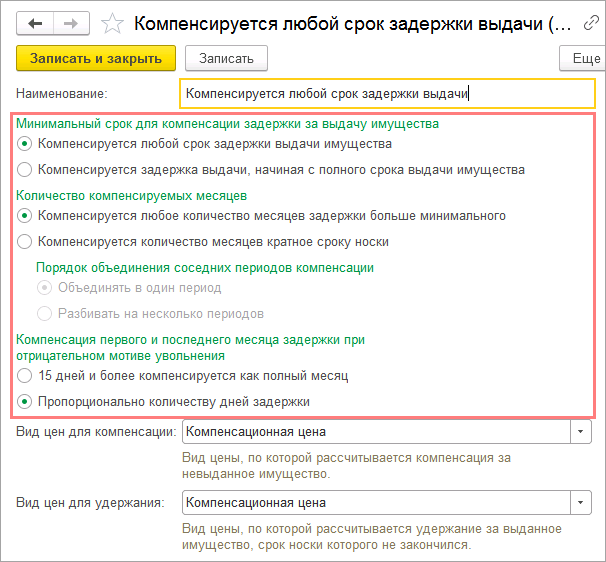Open Вид цен для удержания dropdown arrow
Viewport: 606px width, 562px height.
click(x=580, y=502)
